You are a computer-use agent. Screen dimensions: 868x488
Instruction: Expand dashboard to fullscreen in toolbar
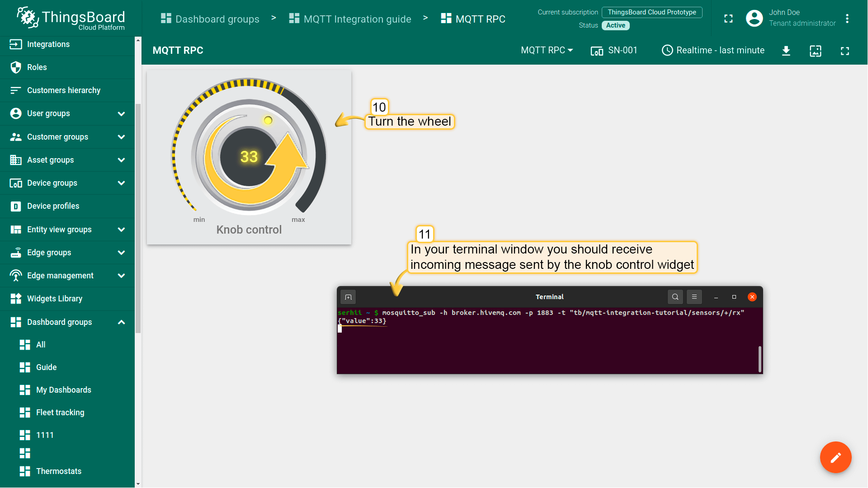844,51
